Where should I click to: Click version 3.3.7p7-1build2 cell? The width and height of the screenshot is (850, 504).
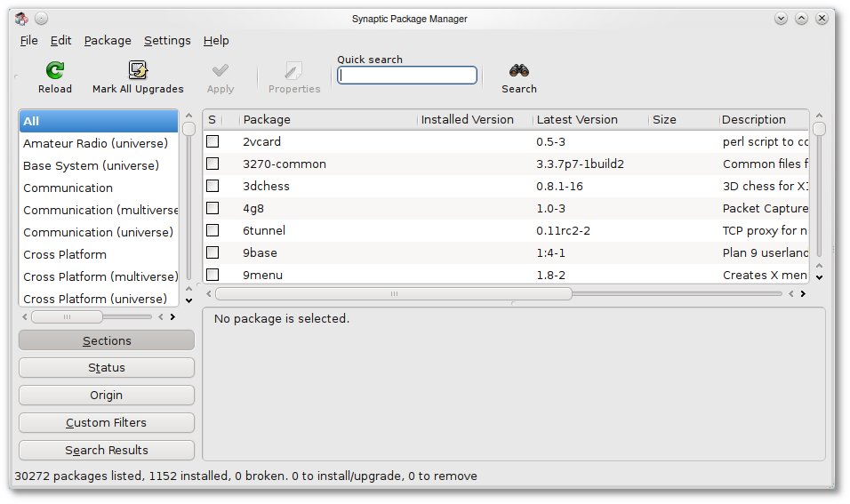click(580, 164)
